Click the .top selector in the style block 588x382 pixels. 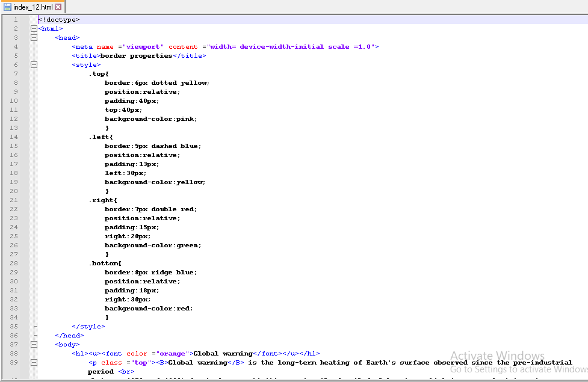tap(99, 73)
